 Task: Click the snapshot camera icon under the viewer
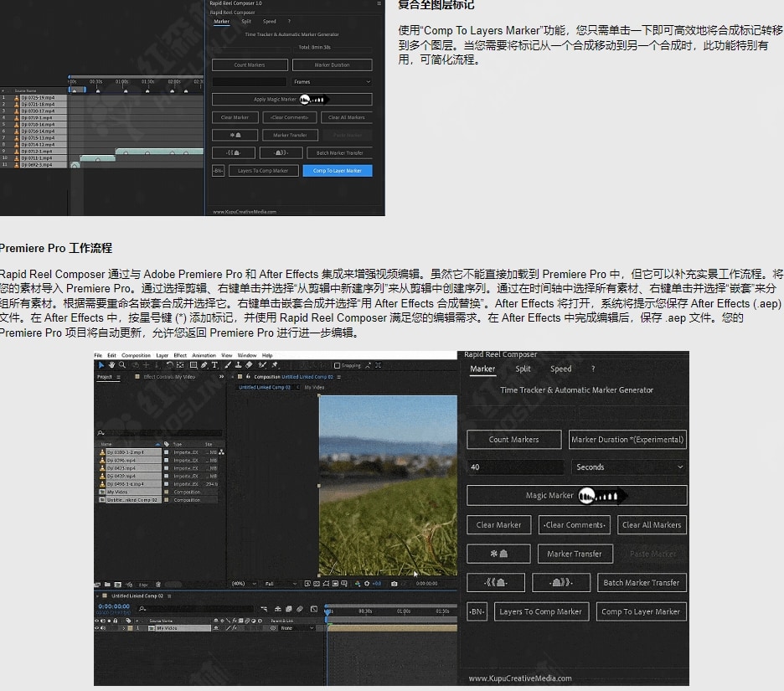pyautogui.click(x=394, y=584)
